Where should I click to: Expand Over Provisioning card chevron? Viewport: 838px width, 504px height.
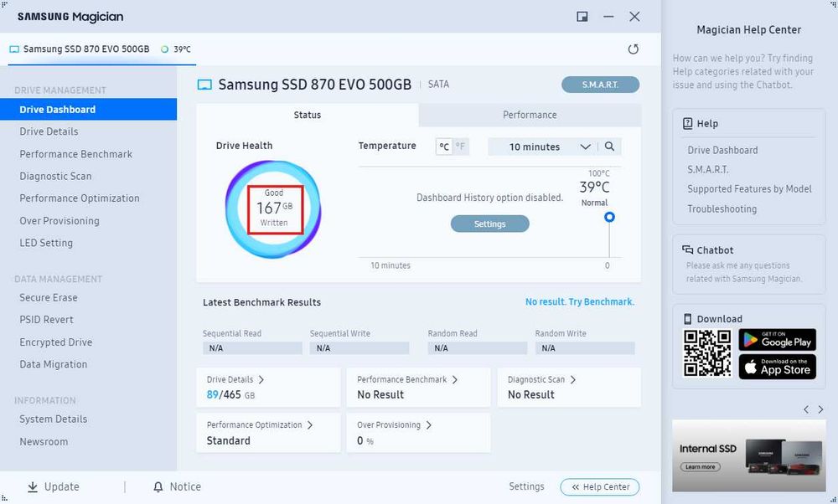[x=428, y=425]
